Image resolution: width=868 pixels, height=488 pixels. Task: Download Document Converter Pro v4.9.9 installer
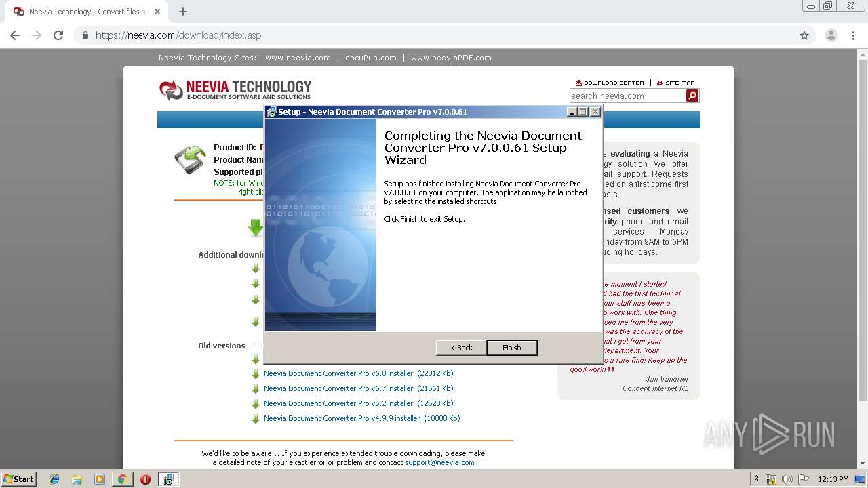(x=362, y=418)
